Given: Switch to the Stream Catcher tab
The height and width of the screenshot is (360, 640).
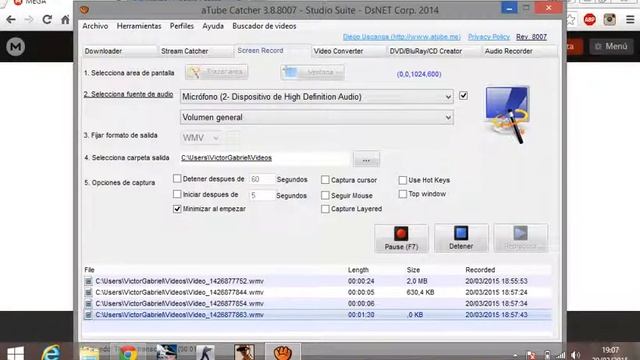Looking at the screenshot, I should [x=196, y=51].
